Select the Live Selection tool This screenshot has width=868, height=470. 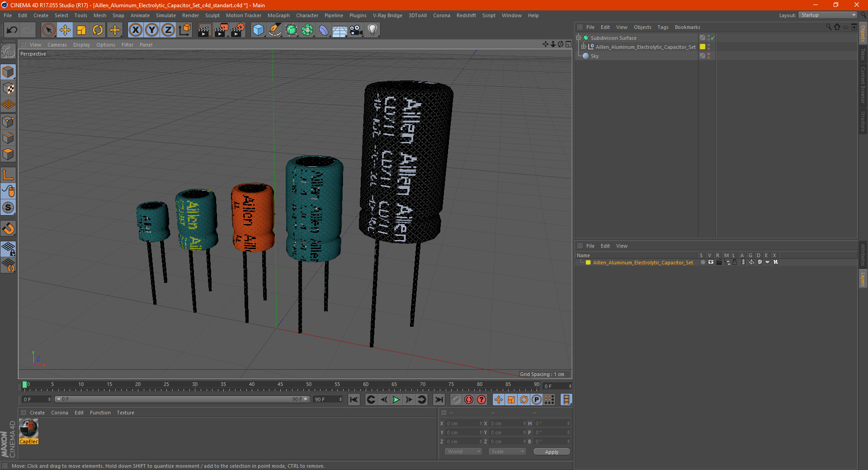[x=48, y=30]
